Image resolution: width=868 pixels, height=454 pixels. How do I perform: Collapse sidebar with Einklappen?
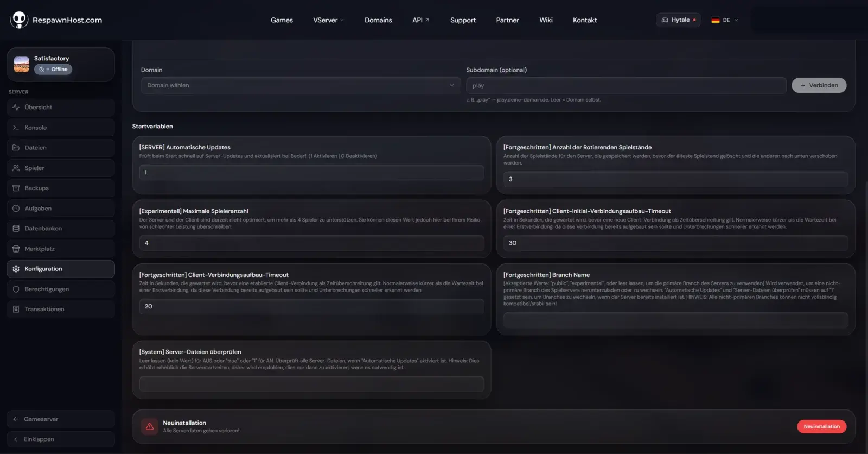61,439
